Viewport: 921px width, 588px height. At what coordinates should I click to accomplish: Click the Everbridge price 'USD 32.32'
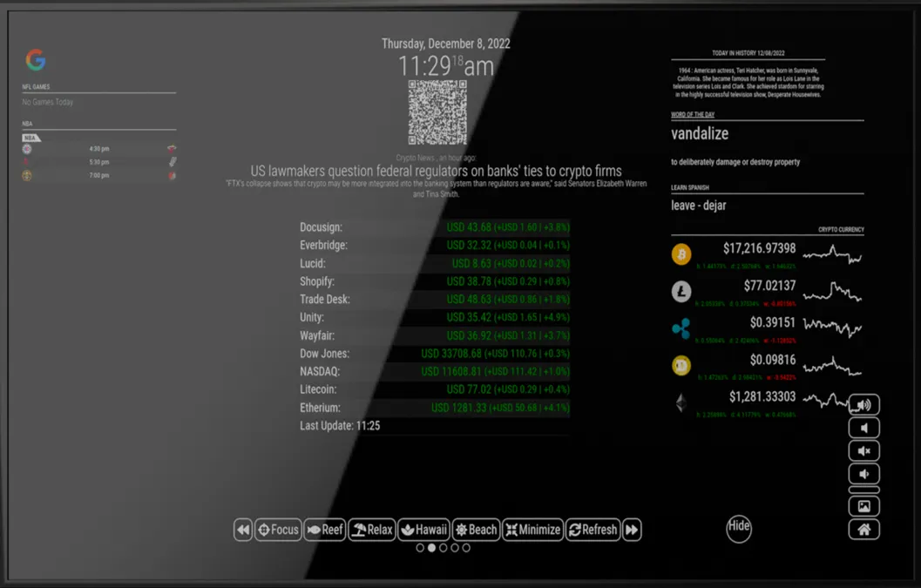pos(469,246)
